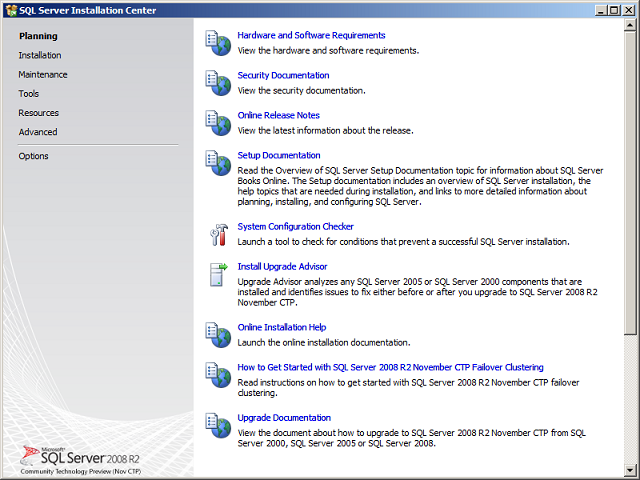The height and width of the screenshot is (480, 640).
Task: Click the Online Release Notes icon
Action: click(218, 123)
